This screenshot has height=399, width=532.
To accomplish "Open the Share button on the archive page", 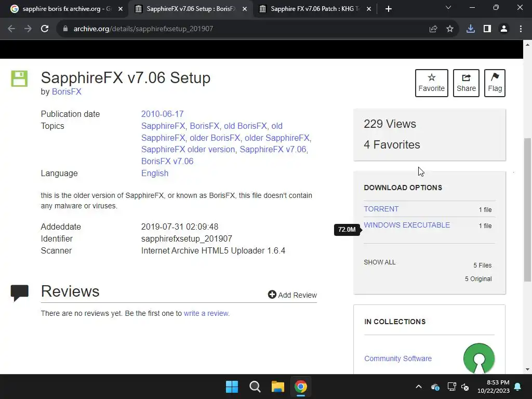I will point(466,83).
